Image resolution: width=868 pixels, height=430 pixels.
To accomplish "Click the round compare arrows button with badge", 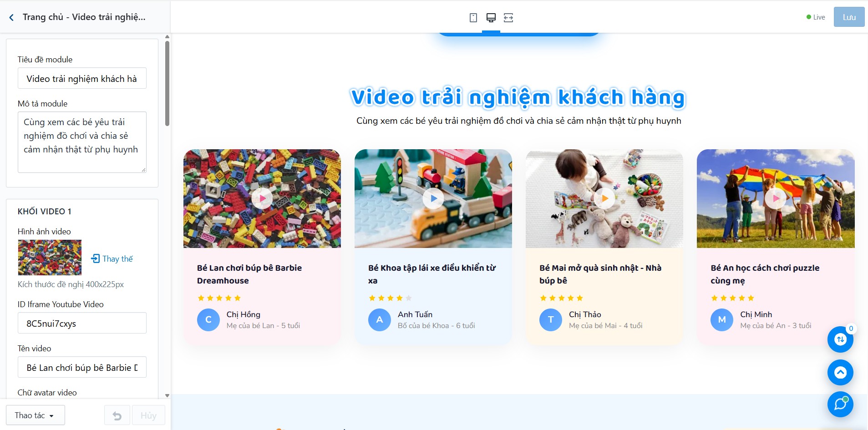I will coord(840,339).
